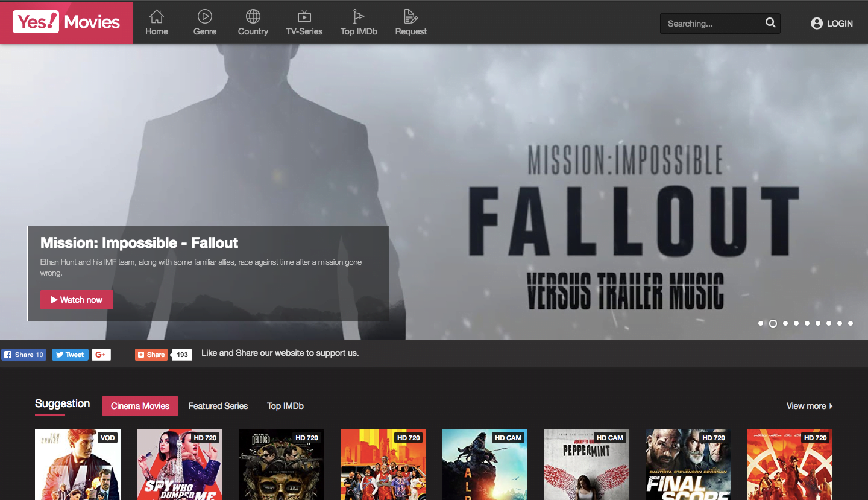Open the yellow city HD 720 poster

tap(383, 464)
